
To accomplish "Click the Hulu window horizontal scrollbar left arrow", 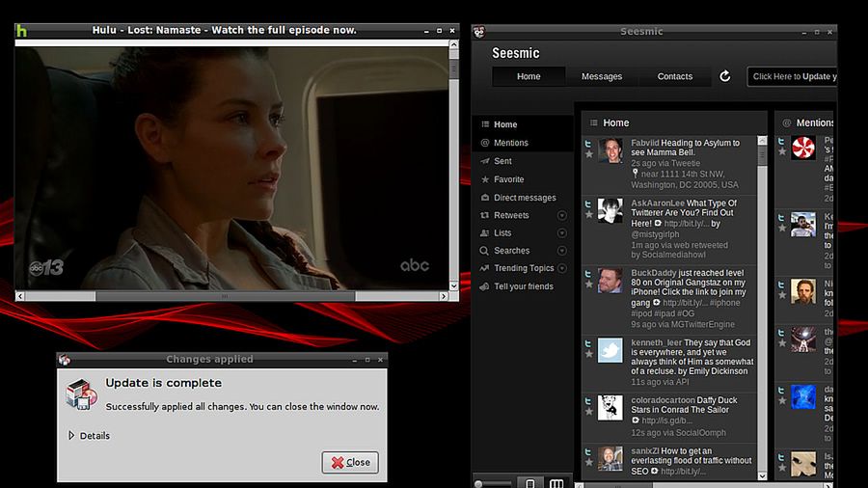I will point(20,297).
